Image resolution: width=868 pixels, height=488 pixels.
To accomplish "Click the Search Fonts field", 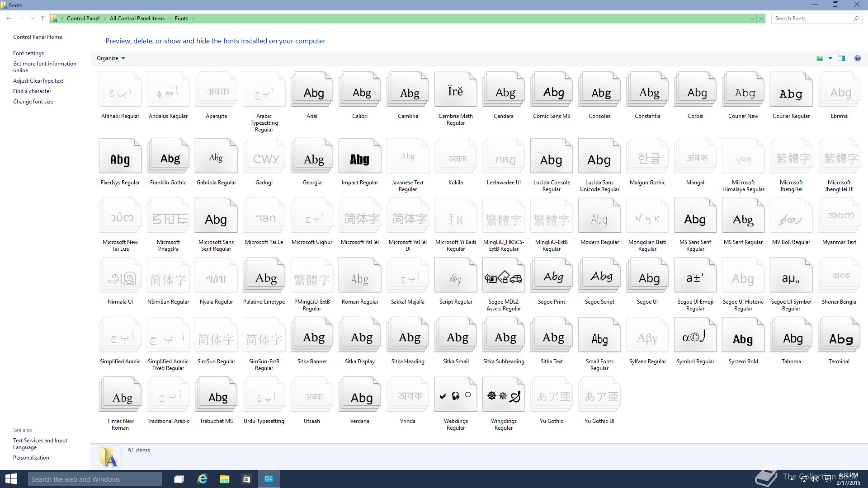I will point(816,19).
